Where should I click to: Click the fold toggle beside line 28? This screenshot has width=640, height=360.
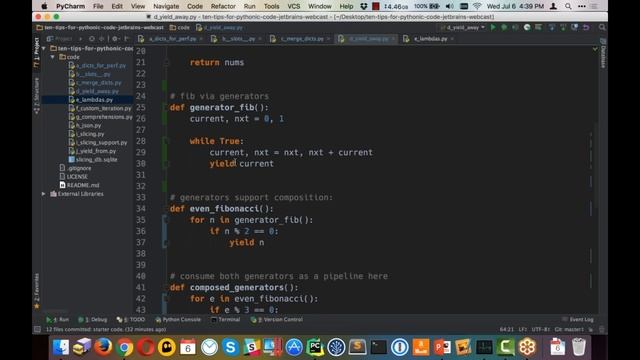166,141
